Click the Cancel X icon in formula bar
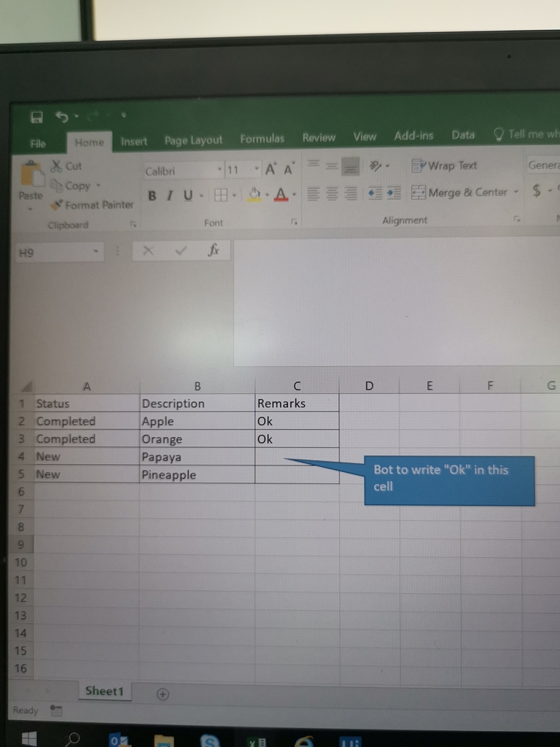This screenshot has height=747, width=560. (148, 251)
